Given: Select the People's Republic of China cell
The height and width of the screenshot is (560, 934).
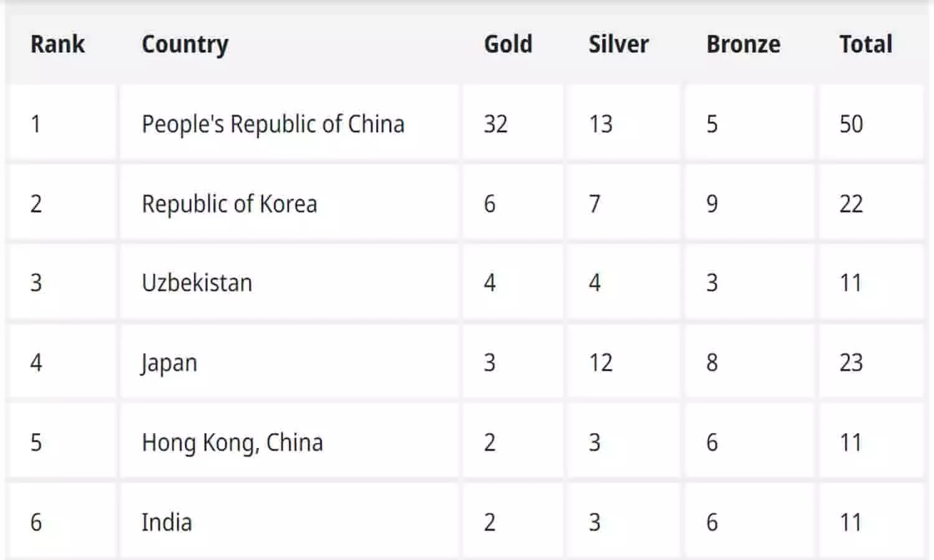Looking at the screenshot, I should coord(273,124).
